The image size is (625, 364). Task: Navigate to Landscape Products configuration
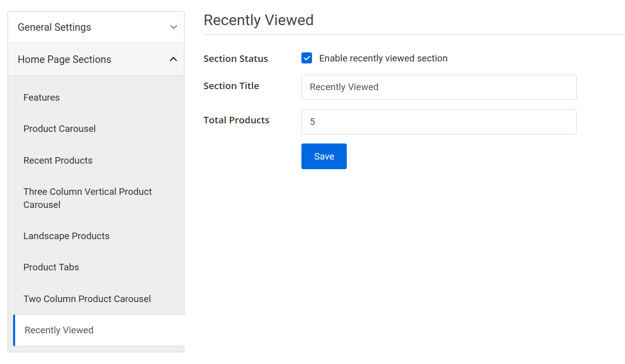tap(66, 236)
